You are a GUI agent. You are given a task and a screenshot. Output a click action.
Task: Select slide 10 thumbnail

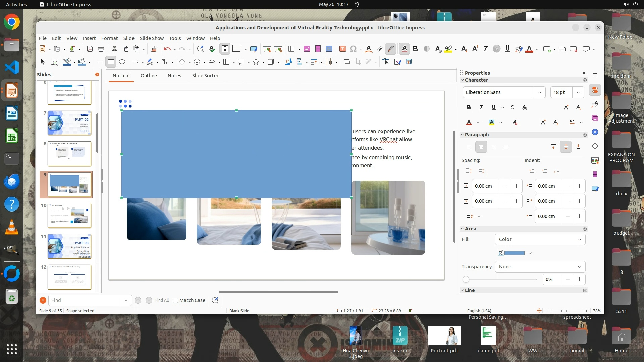pos(69,215)
